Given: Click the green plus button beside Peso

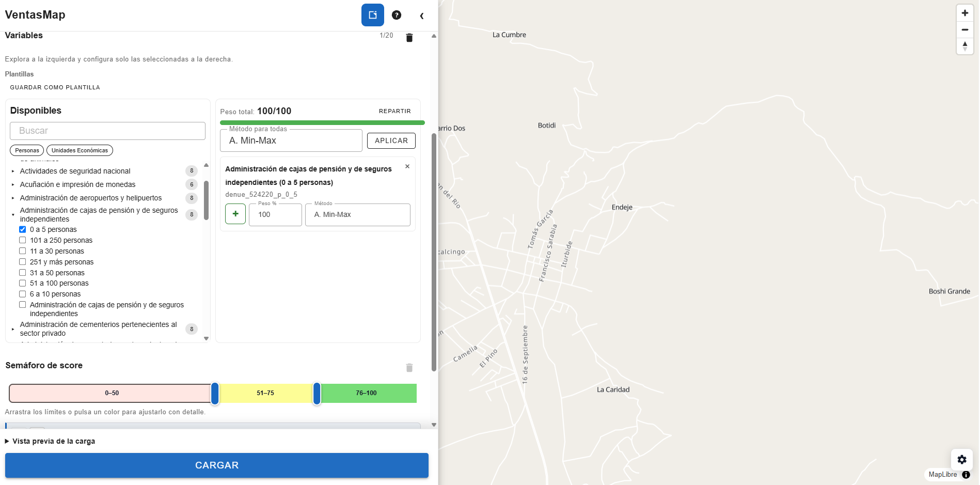Looking at the screenshot, I should [235, 214].
